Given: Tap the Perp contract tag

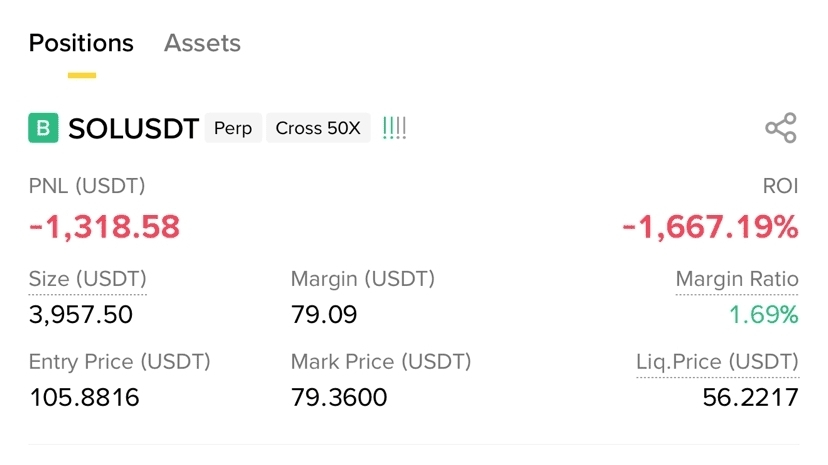Looking at the screenshot, I should click(233, 128).
